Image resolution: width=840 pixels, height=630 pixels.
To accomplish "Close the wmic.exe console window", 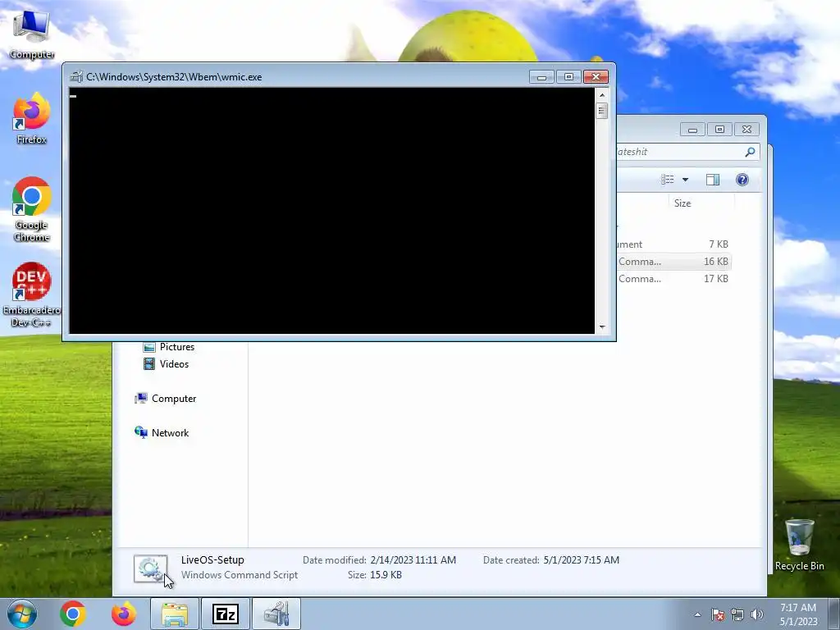I will [596, 77].
